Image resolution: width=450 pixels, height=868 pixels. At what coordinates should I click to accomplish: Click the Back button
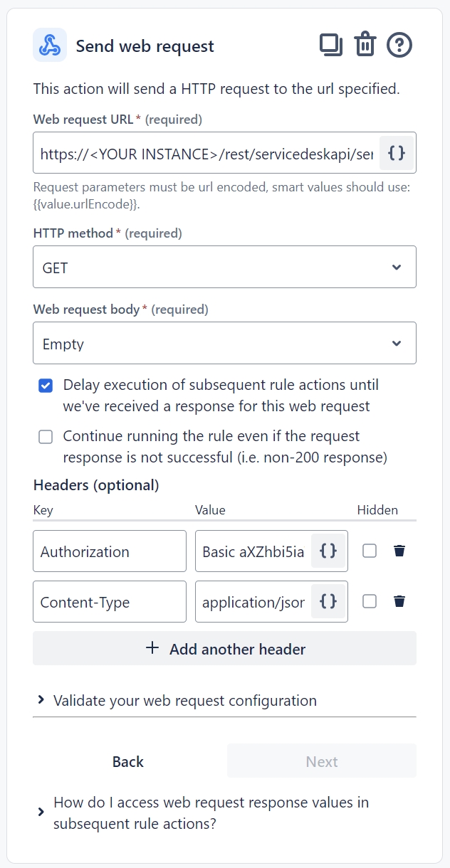pyautogui.click(x=127, y=761)
